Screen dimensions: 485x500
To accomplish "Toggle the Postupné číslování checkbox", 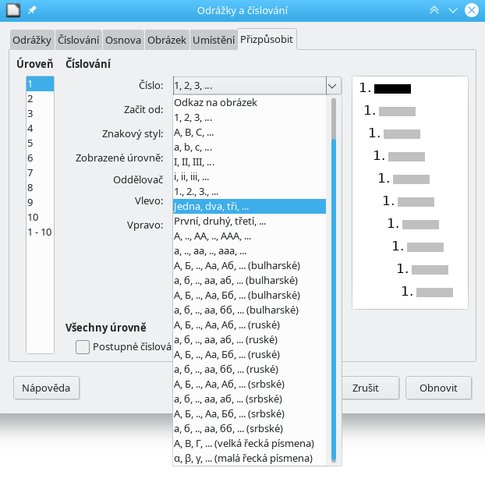I will coord(82,347).
